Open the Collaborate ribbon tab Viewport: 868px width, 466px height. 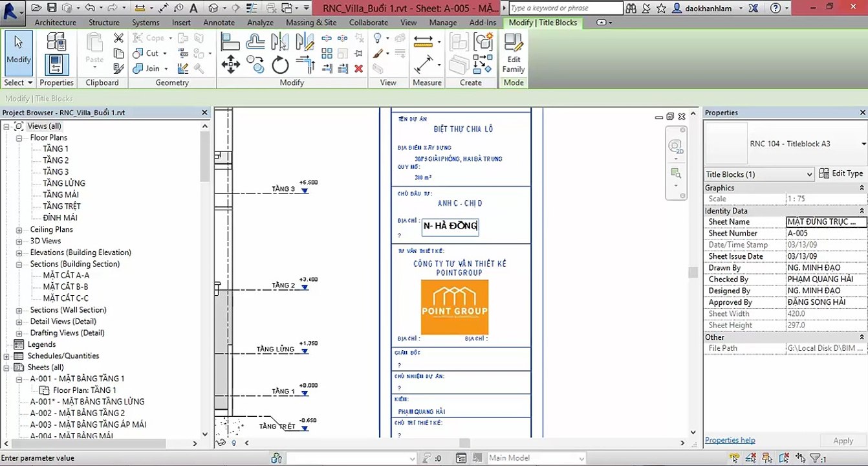[369, 22]
